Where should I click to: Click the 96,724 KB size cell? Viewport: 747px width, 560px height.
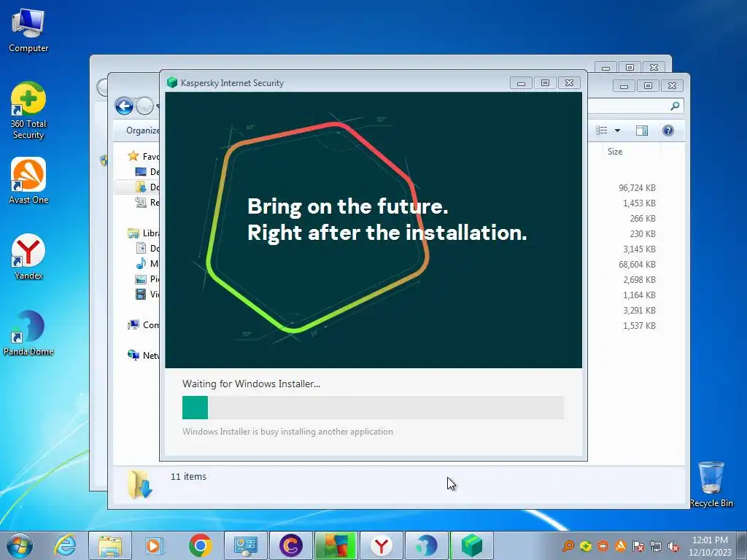click(637, 188)
